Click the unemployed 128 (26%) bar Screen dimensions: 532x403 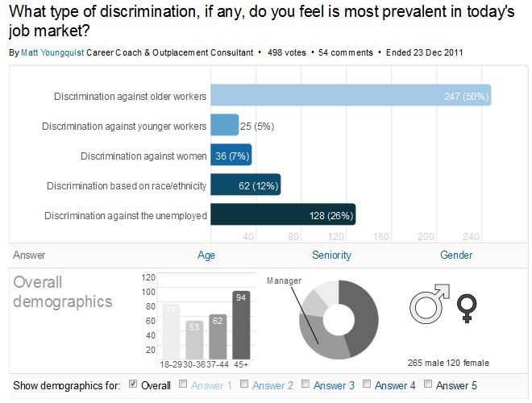coord(283,214)
